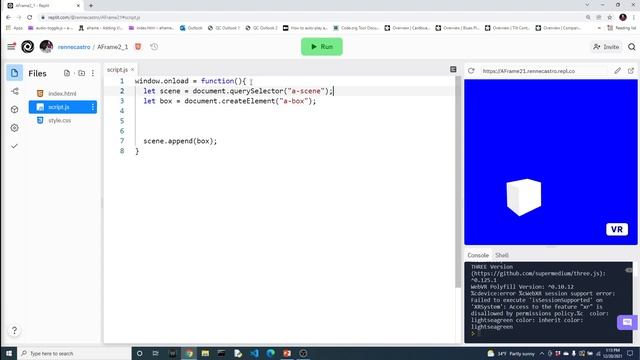Open a new browser tab
Viewport: 640px width, 360px height.
coord(91,6)
